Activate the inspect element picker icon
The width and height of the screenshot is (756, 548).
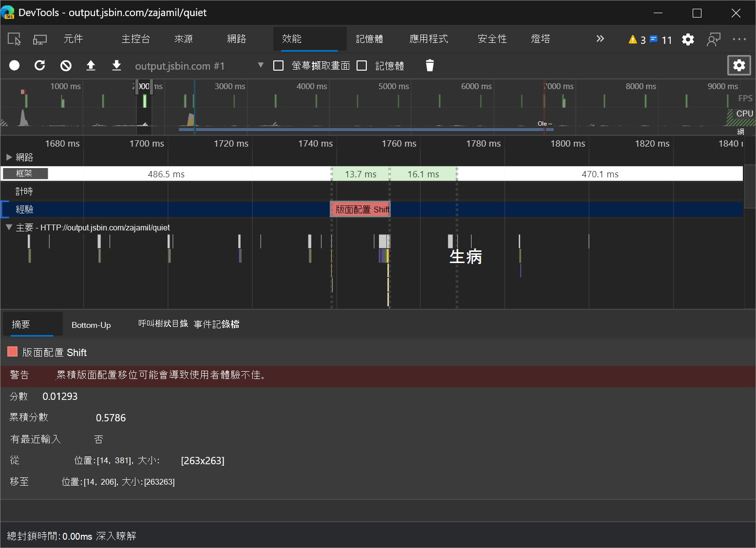[x=15, y=39]
